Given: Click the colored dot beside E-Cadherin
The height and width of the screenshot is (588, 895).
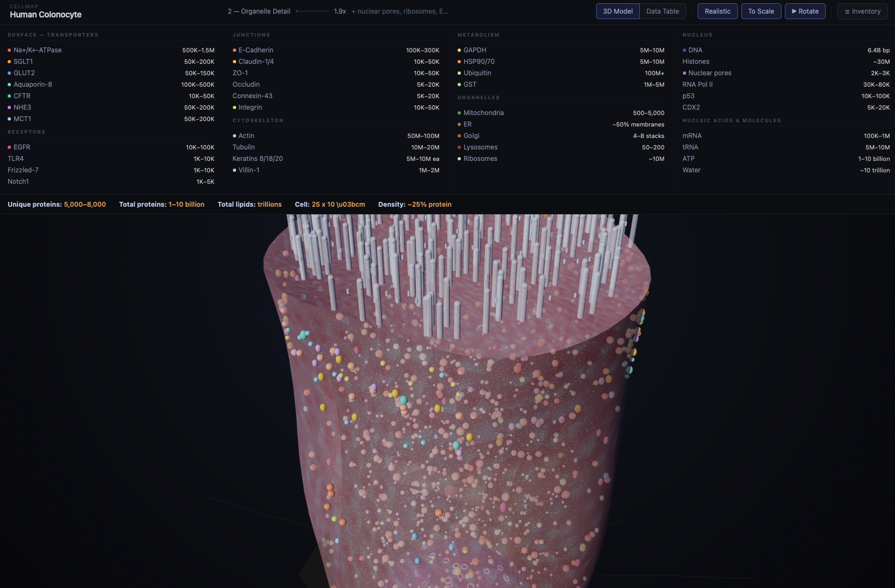Looking at the screenshot, I should coord(235,50).
